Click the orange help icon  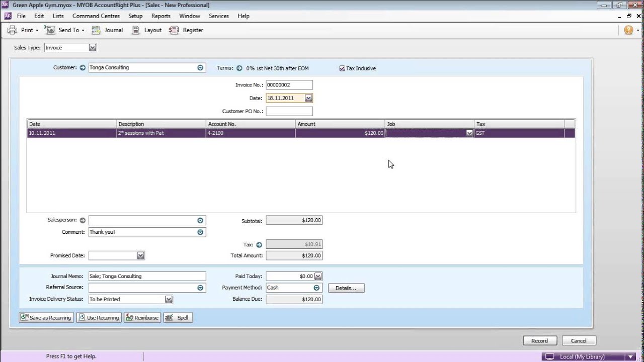[x=628, y=30]
